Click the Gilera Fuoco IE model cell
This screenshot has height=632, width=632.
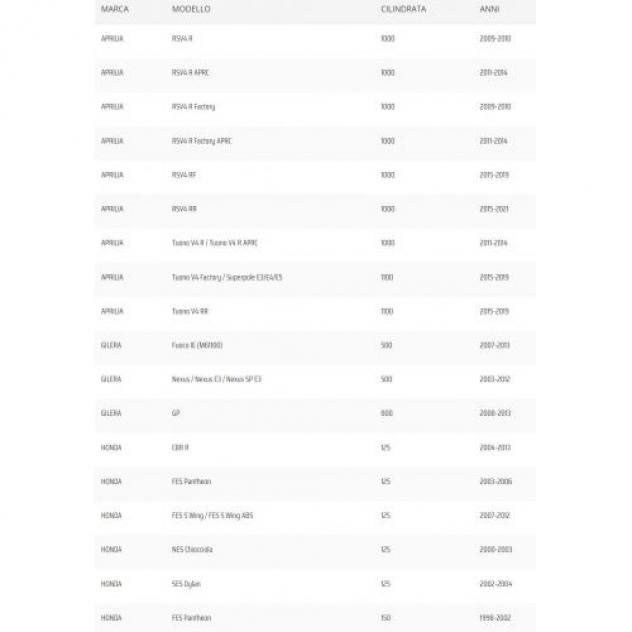tap(197, 345)
